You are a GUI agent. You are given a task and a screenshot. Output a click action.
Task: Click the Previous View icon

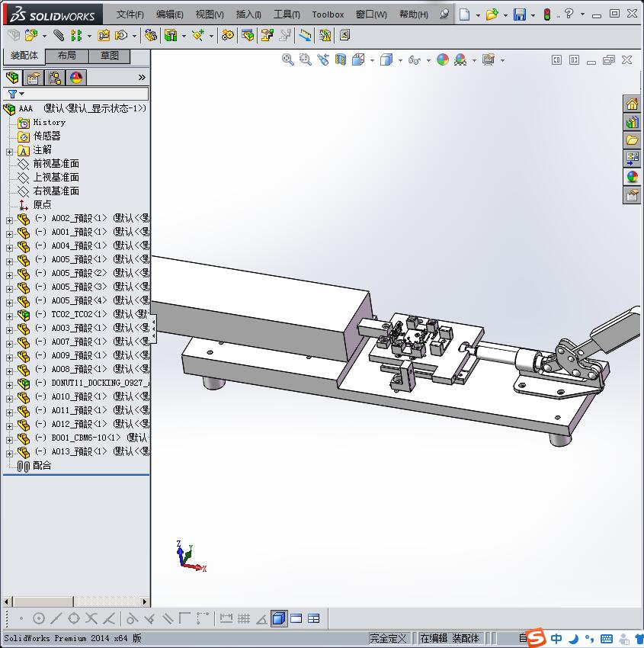pyautogui.click(x=323, y=60)
